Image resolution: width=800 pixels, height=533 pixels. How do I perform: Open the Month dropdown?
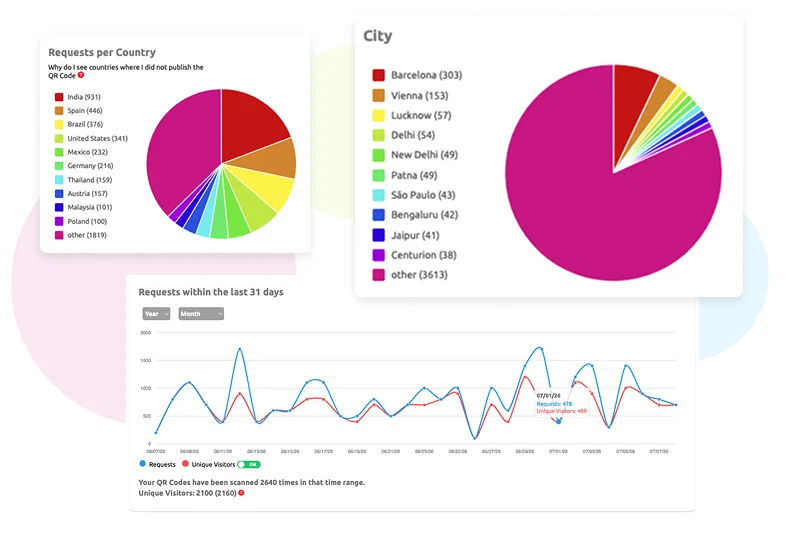[201, 314]
